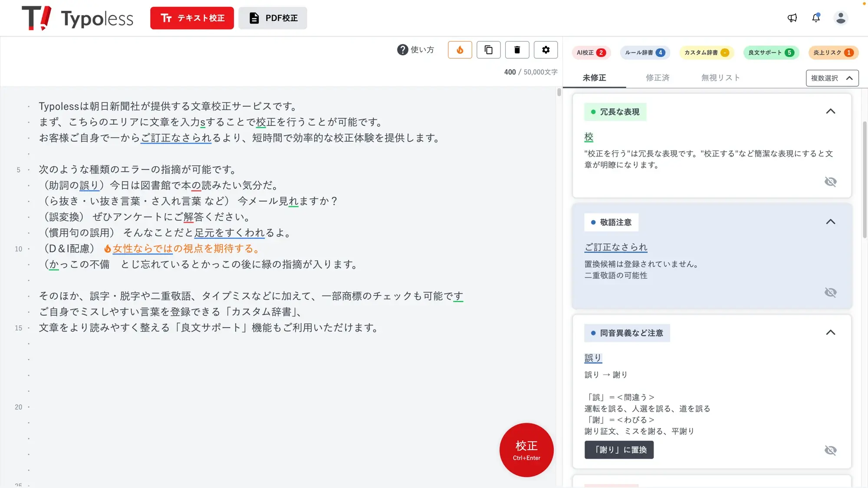868x488 pixels.
Task: Open the notifications bell
Action: [x=816, y=18]
